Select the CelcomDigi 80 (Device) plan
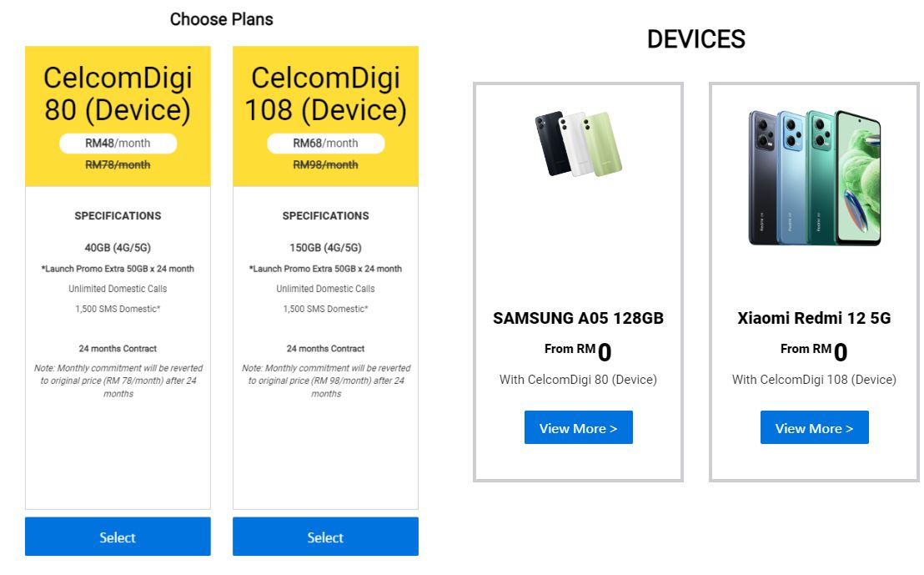924x575 pixels. click(117, 537)
